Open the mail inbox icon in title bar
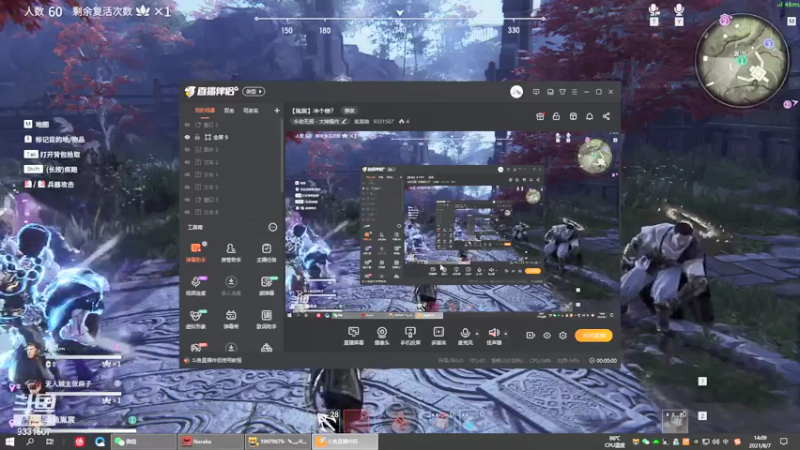 click(x=550, y=92)
